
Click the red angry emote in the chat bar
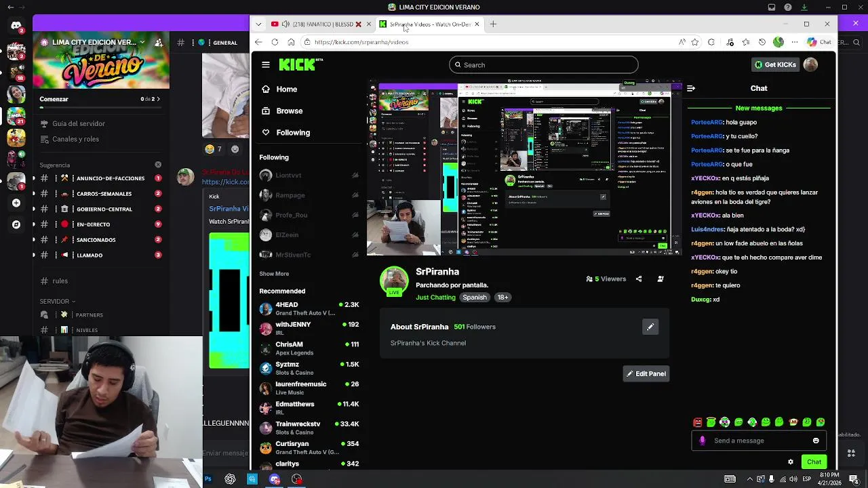coord(697,422)
